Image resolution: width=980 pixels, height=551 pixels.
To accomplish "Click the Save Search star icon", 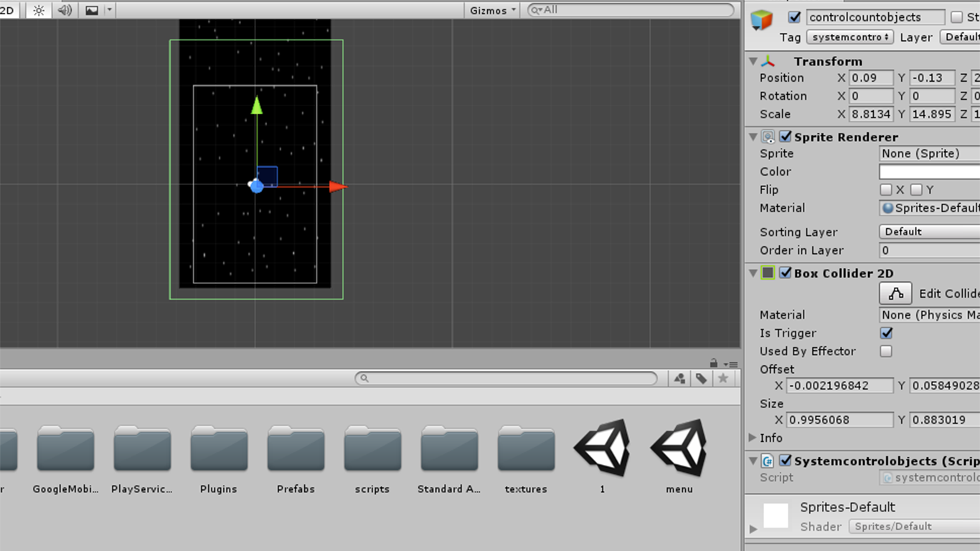I will point(723,378).
